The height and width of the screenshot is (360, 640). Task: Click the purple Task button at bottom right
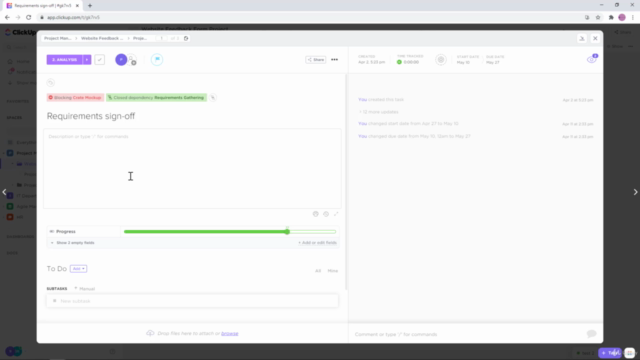point(610,353)
